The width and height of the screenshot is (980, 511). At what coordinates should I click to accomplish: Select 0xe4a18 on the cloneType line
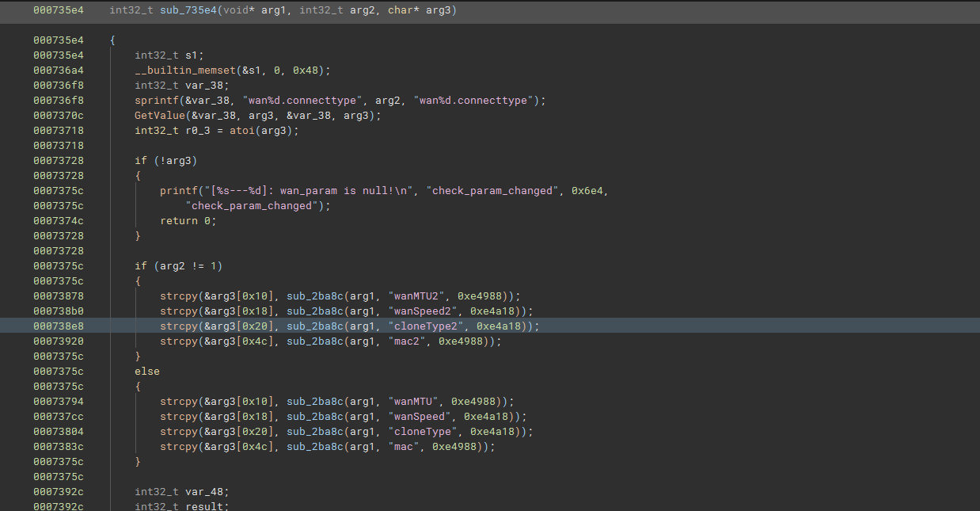point(492,431)
